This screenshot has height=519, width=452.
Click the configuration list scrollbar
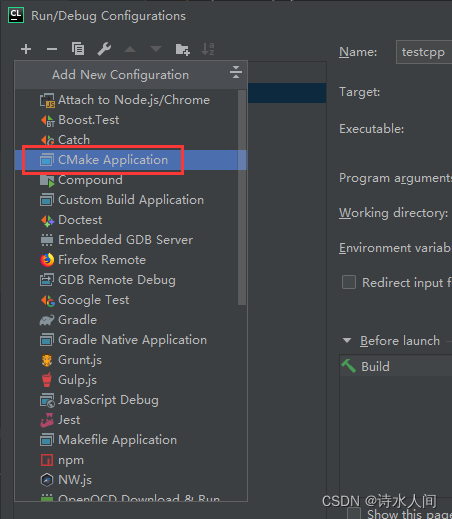pos(242,197)
